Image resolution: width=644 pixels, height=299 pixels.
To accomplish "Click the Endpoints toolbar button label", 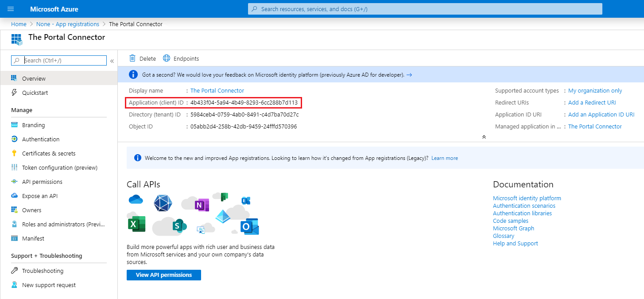I will (x=186, y=58).
